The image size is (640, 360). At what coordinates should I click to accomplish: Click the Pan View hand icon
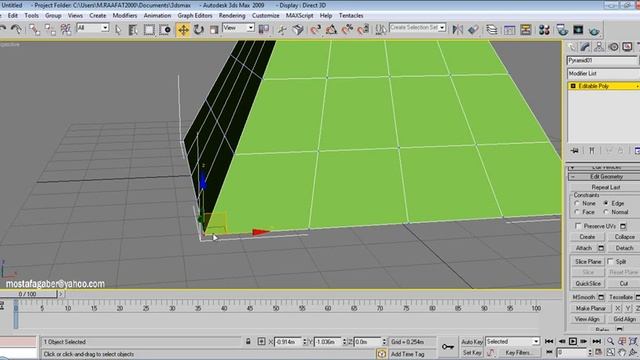pos(622,352)
